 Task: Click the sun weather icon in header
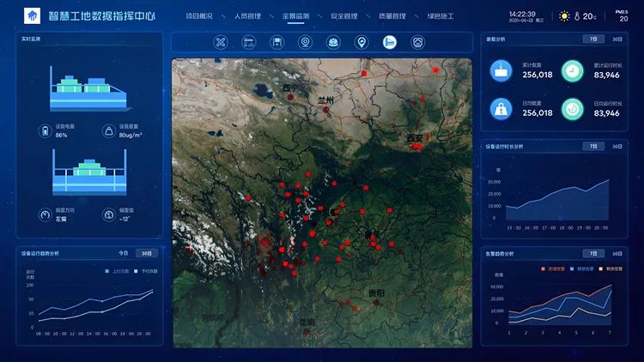coord(564,15)
